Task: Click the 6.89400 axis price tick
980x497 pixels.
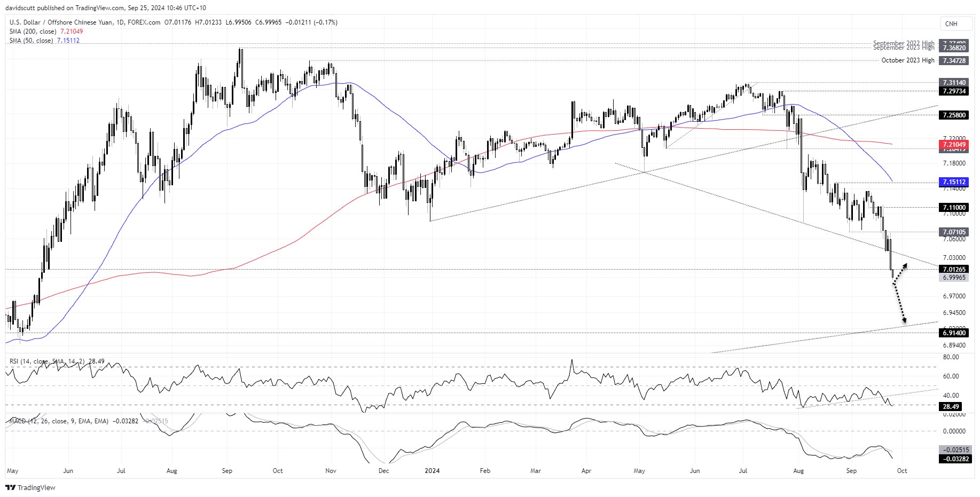Action: [x=954, y=345]
